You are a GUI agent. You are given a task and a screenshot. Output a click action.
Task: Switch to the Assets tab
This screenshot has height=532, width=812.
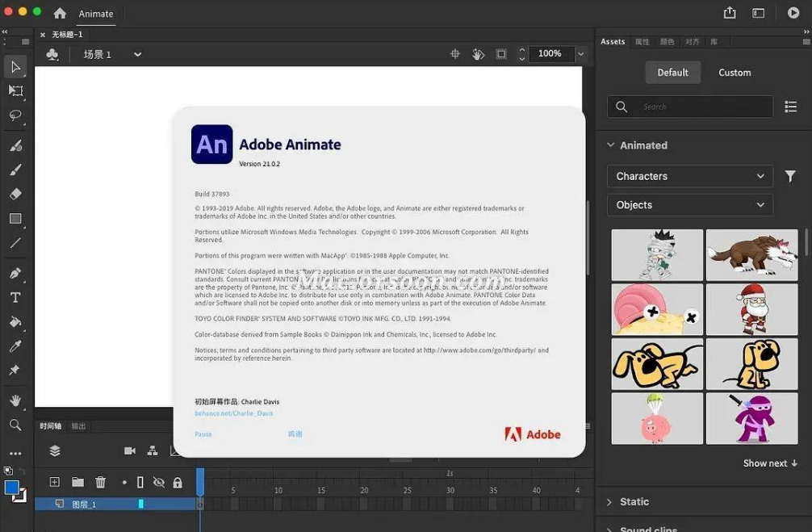coord(613,41)
